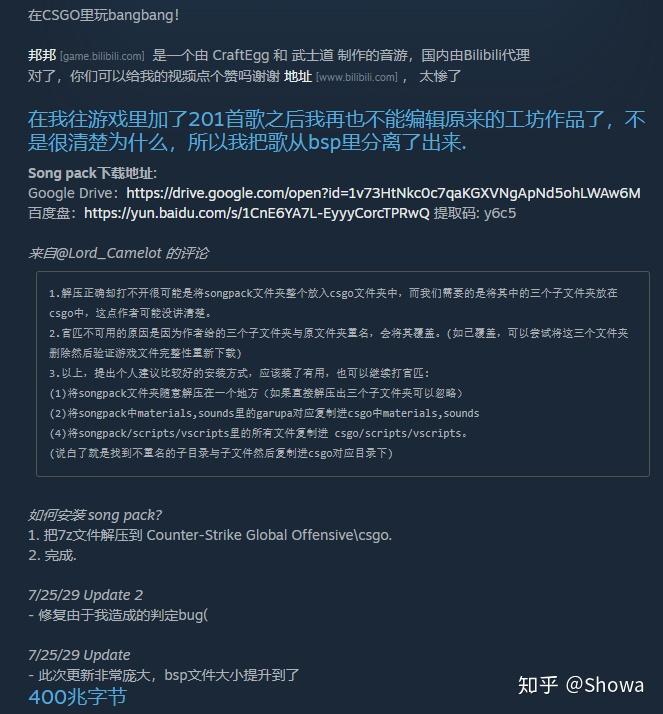Click step 1 把7z文件解压到 Counter-Strike path

[210, 535]
